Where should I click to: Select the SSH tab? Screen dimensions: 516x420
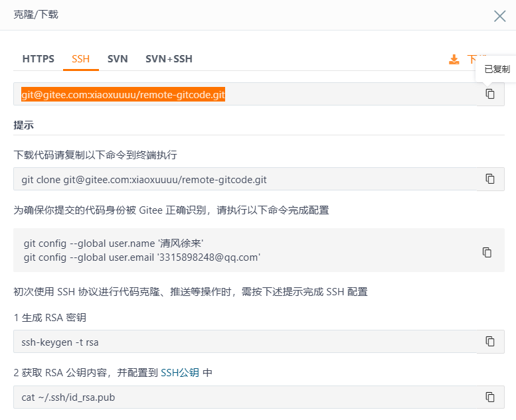click(80, 59)
